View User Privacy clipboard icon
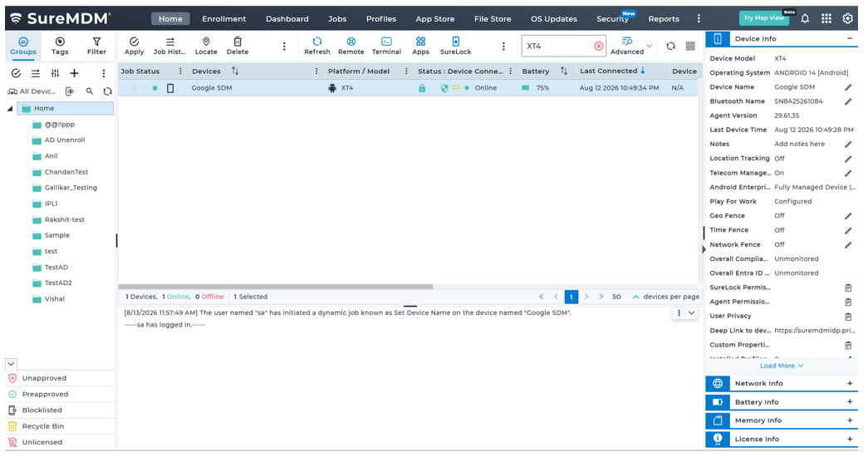868x457 pixels. [848, 317]
